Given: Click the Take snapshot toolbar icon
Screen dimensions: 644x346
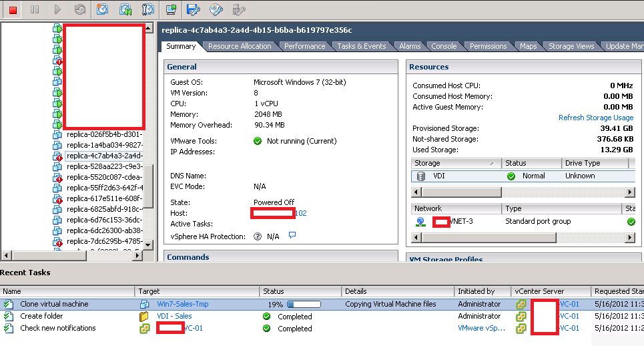Looking at the screenshot, I should coord(102,9).
